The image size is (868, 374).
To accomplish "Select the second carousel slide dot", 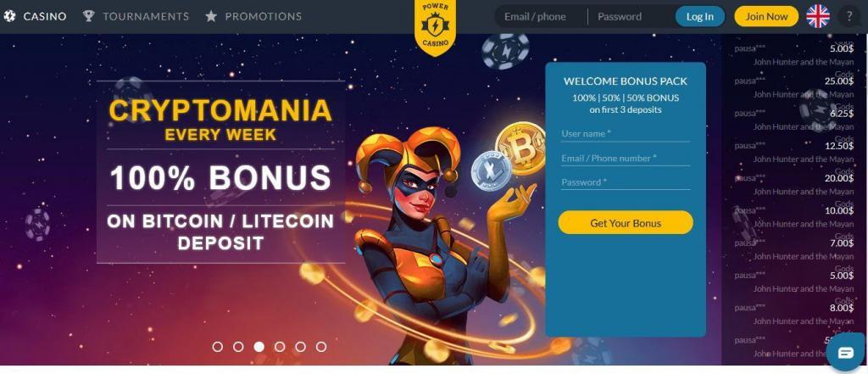I will (x=238, y=347).
